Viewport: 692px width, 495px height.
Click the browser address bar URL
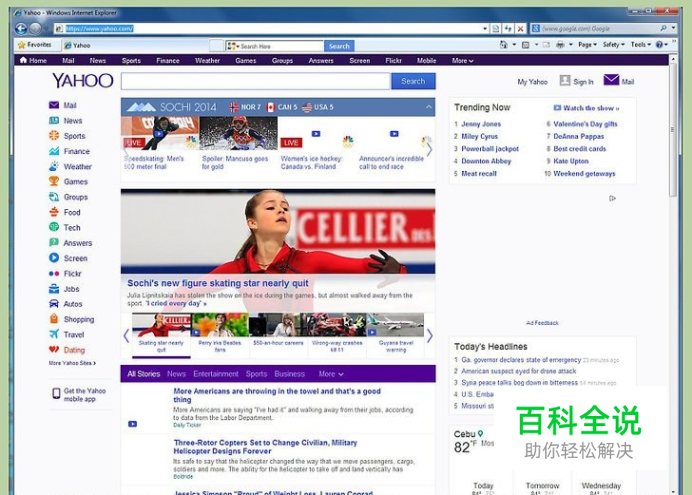99,29
